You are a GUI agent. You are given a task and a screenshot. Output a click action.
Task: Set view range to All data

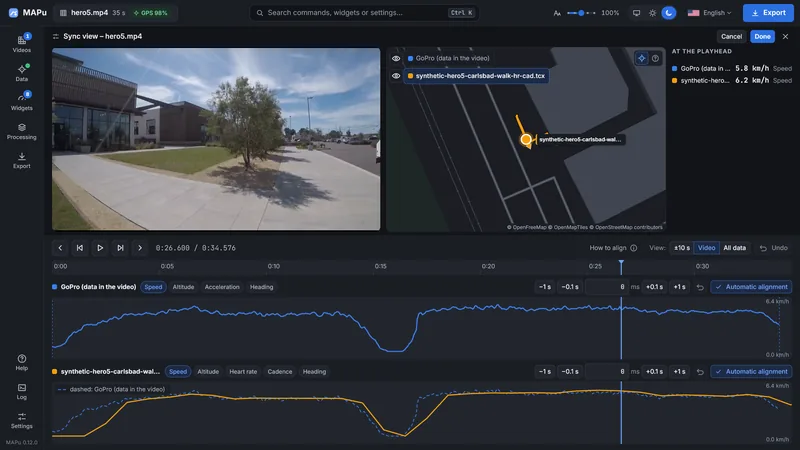734,248
